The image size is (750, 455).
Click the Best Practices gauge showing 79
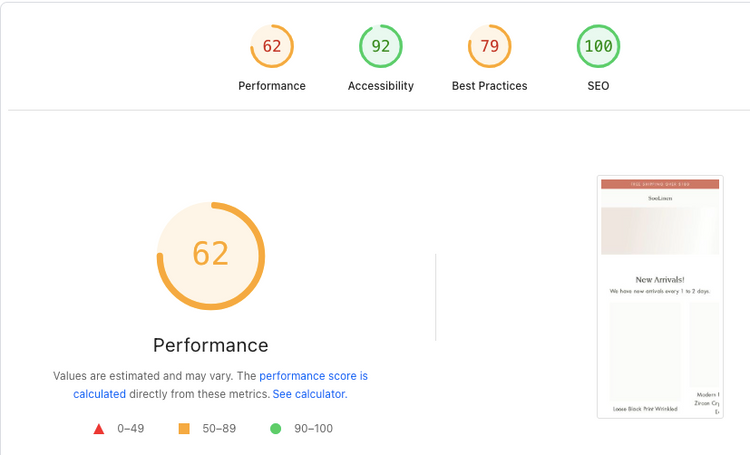(490, 46)
